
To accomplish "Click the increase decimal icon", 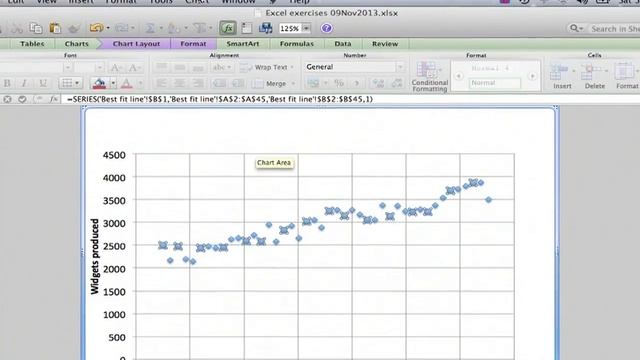I will click(x=378, y=83).
